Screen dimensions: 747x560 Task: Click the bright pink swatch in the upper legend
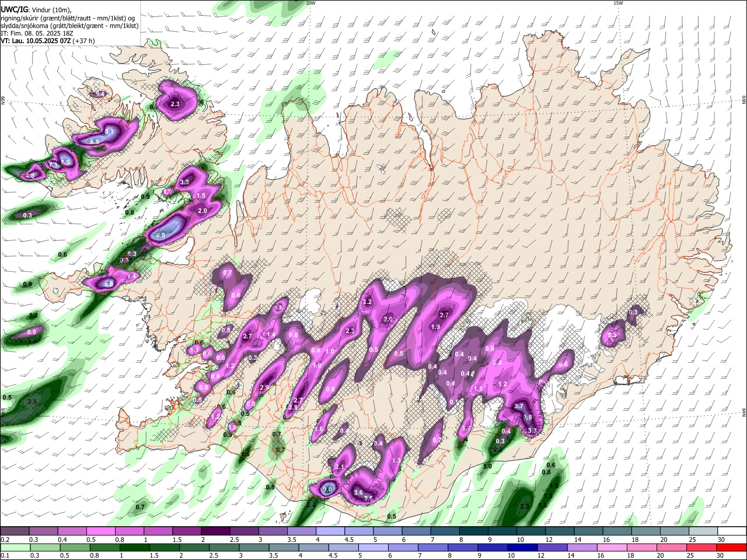(x=100, y=531)
